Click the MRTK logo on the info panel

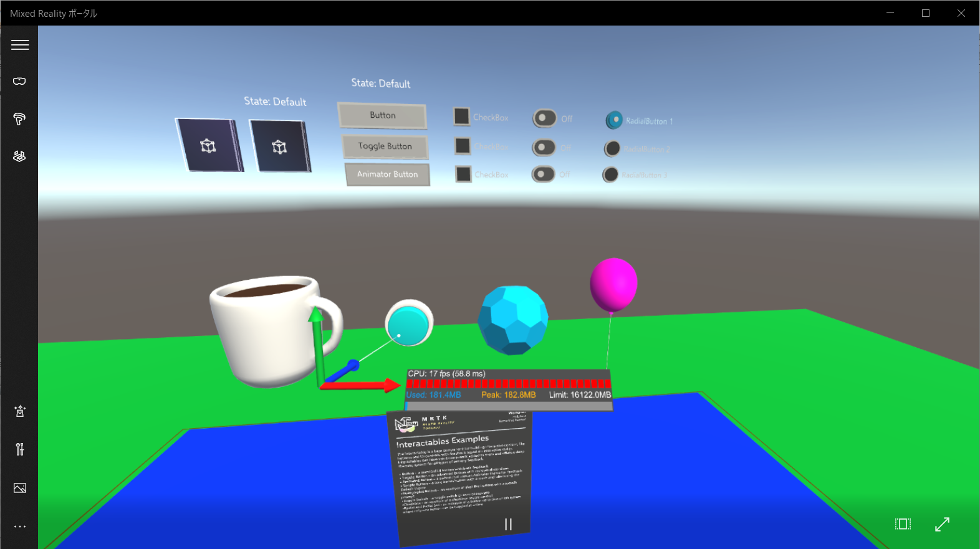[x=406, y=424]
